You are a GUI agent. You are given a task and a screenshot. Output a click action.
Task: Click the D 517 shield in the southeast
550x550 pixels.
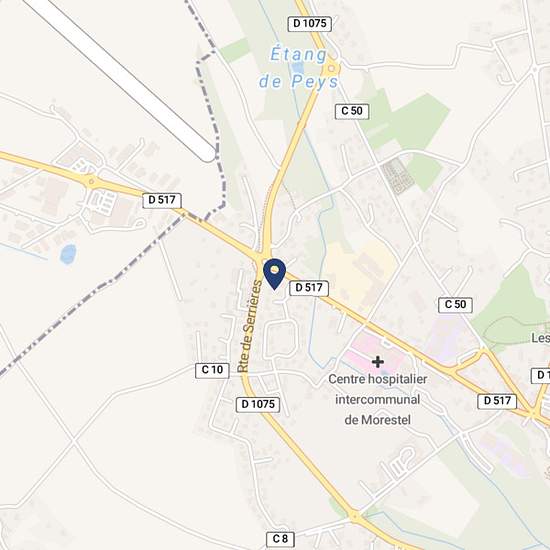[497, 401]
